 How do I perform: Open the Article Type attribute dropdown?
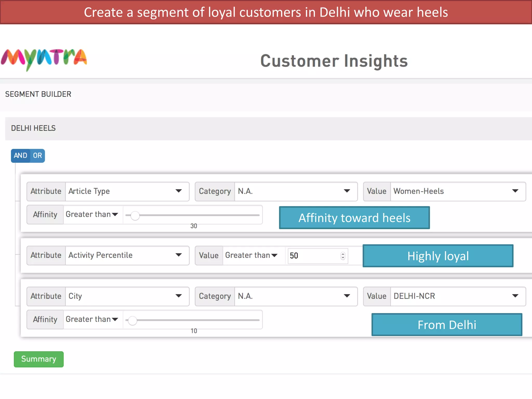pyautogui.click(x=127, y=191)
